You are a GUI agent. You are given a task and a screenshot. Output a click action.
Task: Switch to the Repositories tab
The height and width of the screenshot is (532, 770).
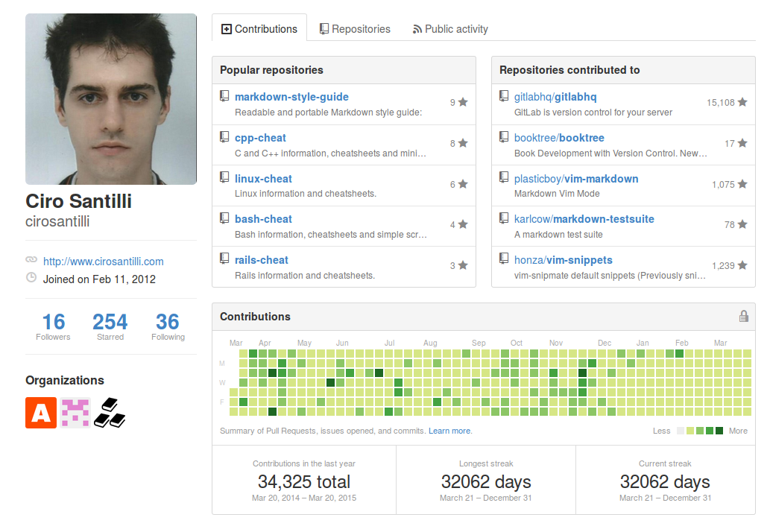(355, 29)
